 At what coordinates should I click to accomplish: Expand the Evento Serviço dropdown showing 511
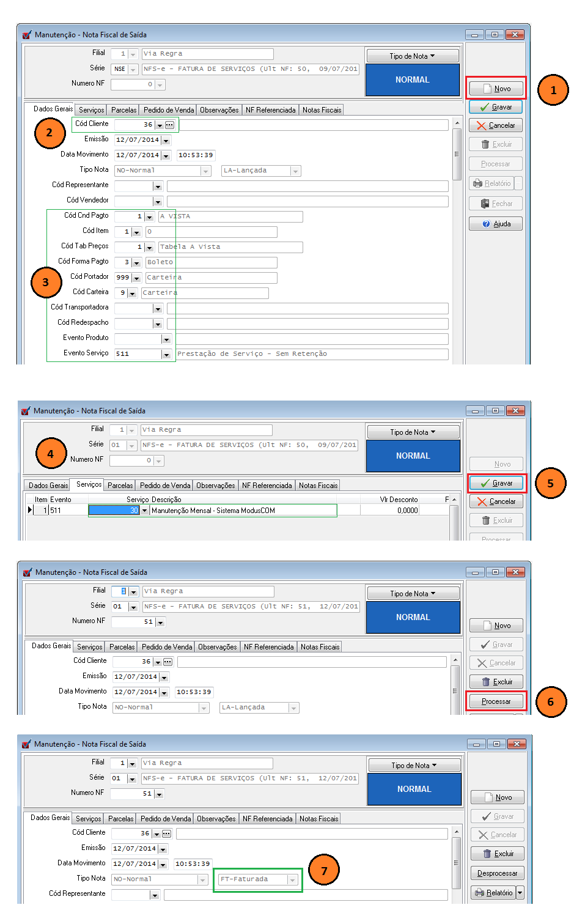(x=166, y=355)
